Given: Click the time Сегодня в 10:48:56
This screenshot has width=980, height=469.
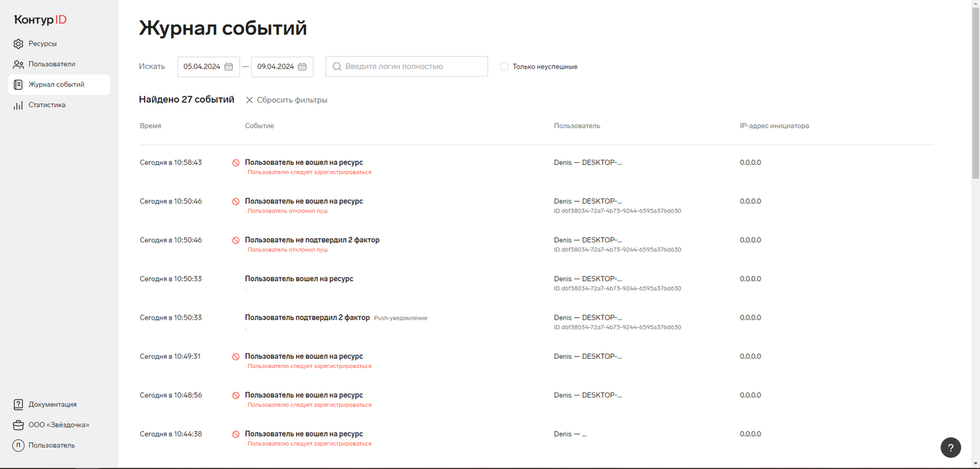Looking at the screenshot, I should tap(170, 395).
